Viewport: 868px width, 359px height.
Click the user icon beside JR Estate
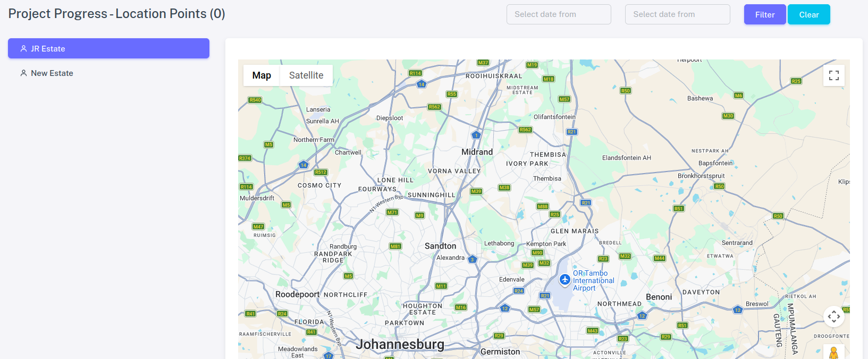[23, 48]
